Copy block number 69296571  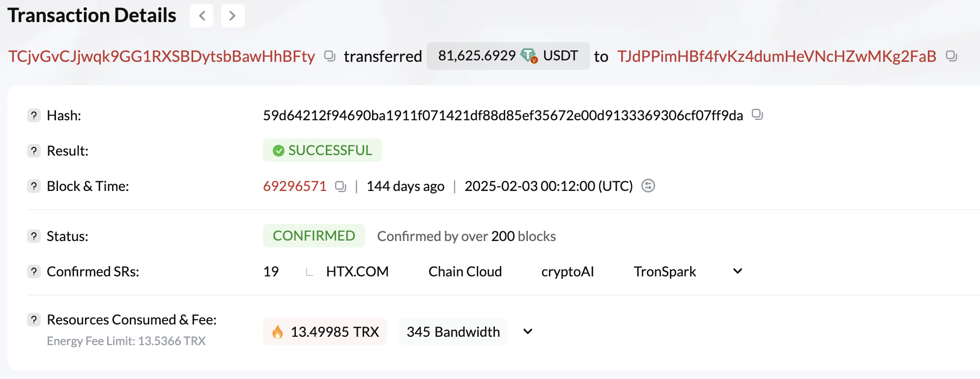340,187
